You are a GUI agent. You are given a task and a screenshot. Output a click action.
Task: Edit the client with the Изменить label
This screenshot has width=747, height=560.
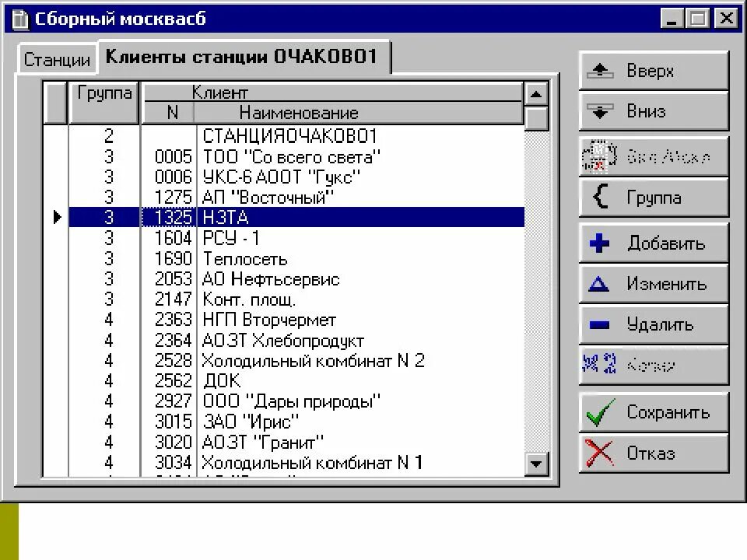666,284
